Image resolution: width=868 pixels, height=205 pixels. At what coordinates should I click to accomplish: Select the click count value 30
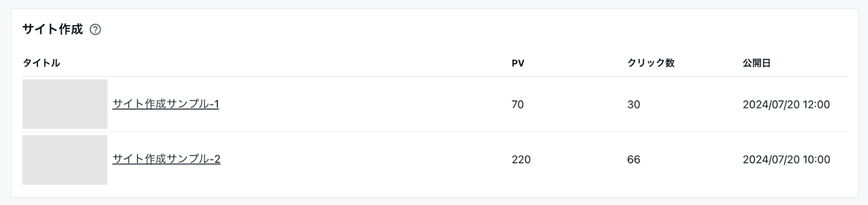point(634,104)
